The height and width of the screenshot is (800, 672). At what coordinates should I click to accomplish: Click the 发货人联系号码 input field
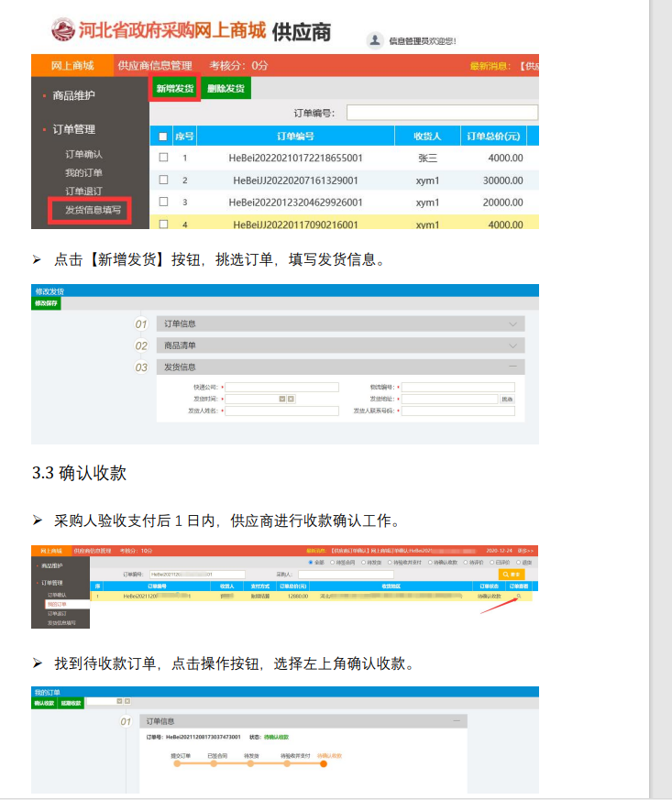tap(457, 411)
